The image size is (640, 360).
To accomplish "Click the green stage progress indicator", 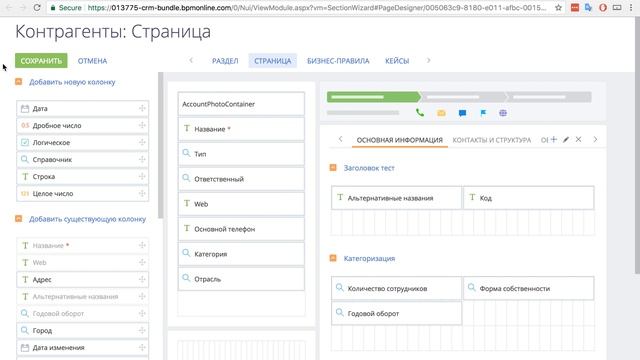I will coord(373,97).
